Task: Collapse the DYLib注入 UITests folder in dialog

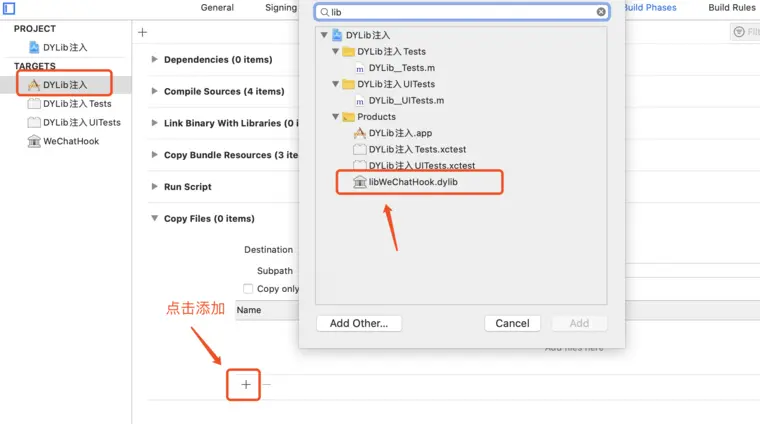Action: click(335, 84)
